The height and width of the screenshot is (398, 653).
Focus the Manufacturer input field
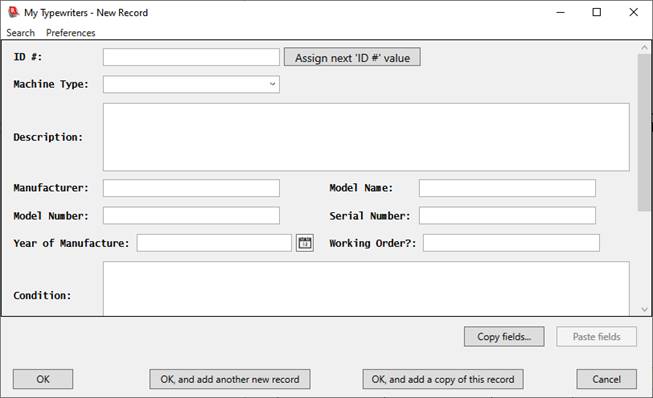click(x=191, y=188)
